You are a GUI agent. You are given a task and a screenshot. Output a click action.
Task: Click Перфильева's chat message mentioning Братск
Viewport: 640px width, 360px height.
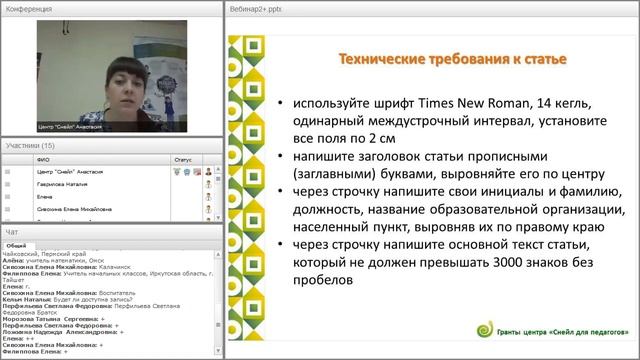point(91,309)
